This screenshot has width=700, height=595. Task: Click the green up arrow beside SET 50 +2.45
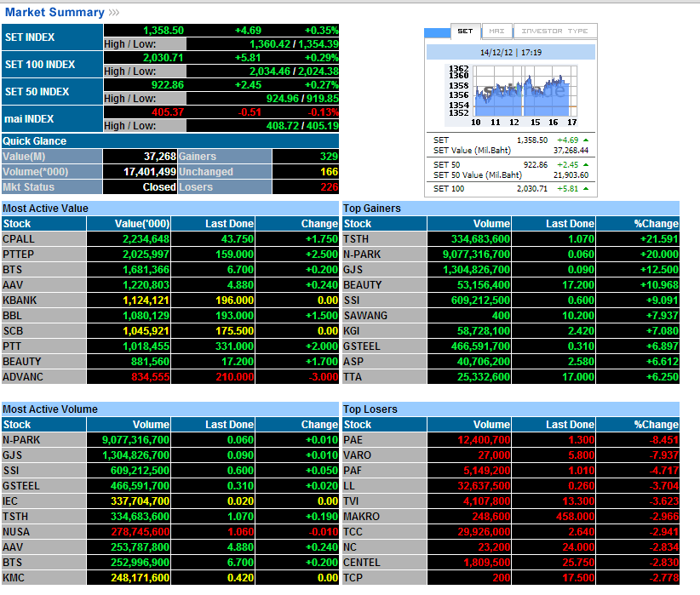[x=586, y=164]
